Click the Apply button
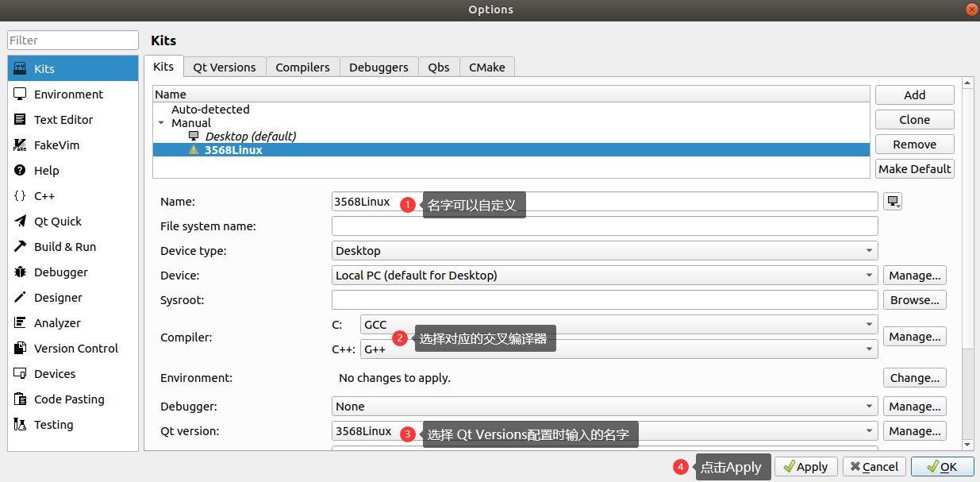Image resolution: width=980 pixels, height=482 pixels. coord(805,467)
